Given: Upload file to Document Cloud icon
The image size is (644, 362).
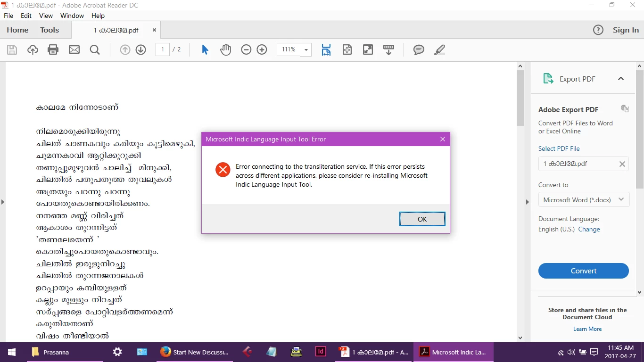Looking at the screenshot, I should click(x=33, y=49).
